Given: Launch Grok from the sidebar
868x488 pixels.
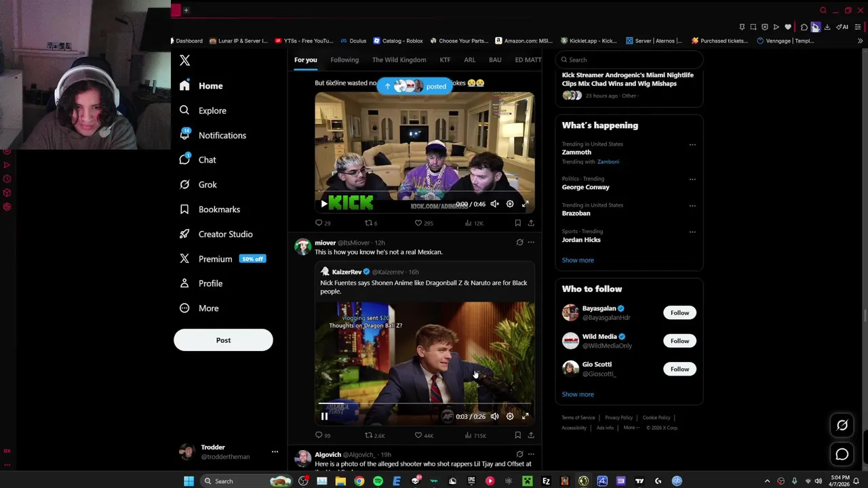Looking at the screenshot, I should click(x=198, y=184).
